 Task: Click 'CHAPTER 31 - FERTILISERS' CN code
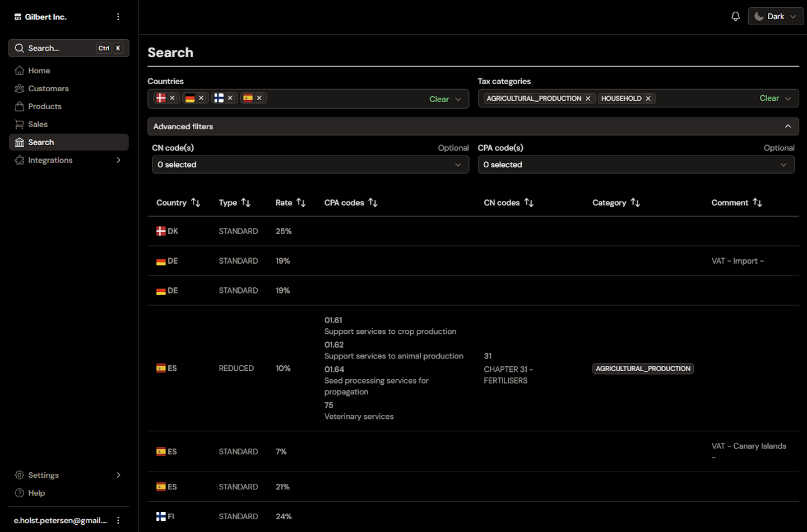coord(508,375)
